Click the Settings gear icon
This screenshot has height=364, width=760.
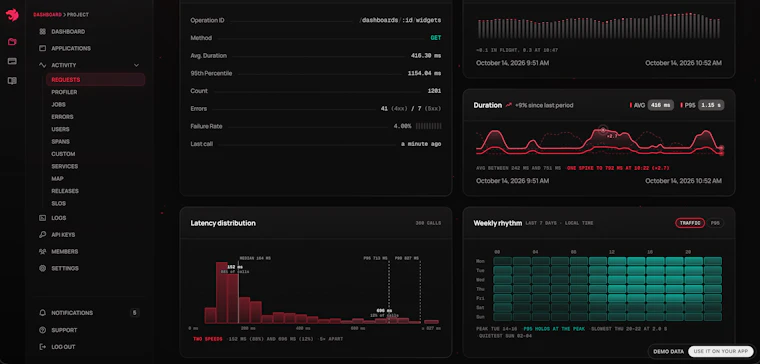pyautogui.click(x=43, y=269)
